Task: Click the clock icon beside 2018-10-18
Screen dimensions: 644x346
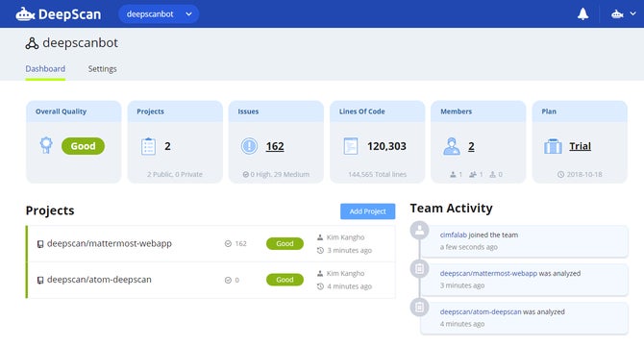Action: coord(560,174)
